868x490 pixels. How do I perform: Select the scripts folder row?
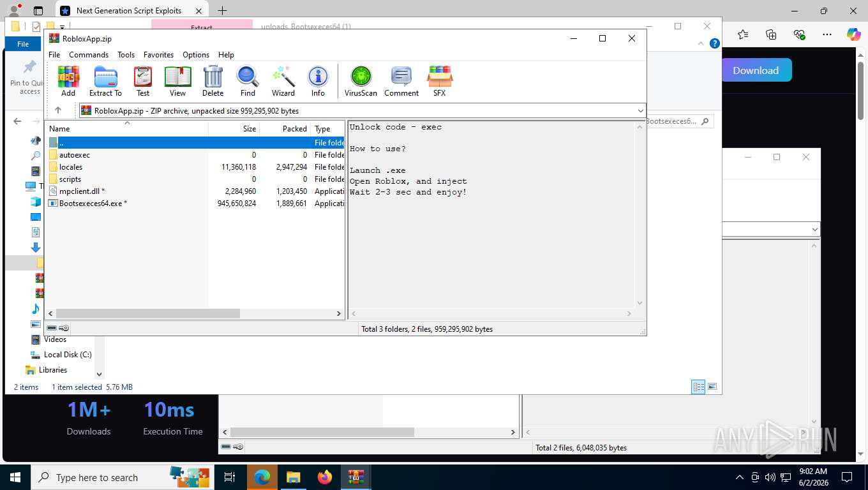point(195,179)
